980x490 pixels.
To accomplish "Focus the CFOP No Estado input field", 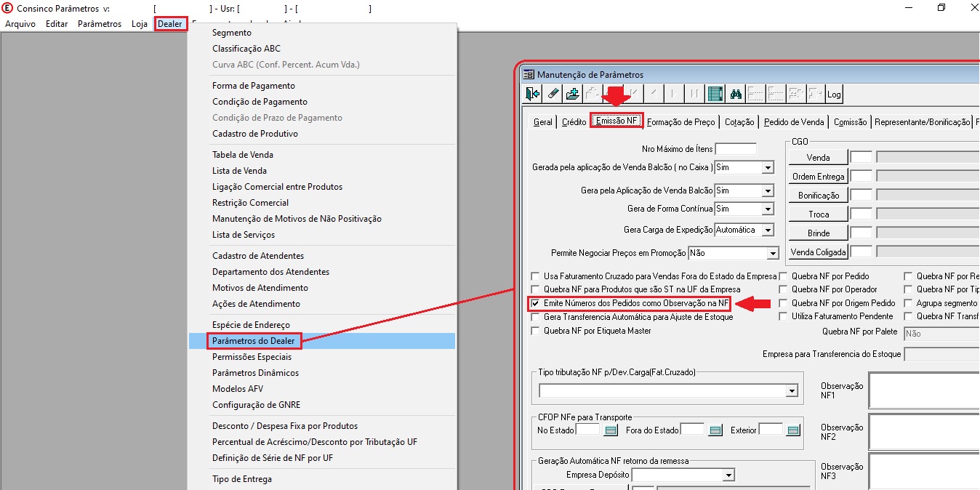I will point(587,430).
